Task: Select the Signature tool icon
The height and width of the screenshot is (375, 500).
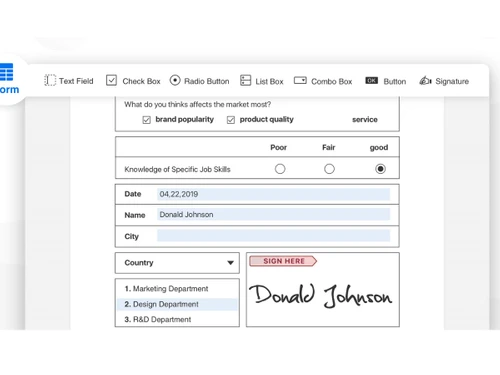Action: coord(425,80)
